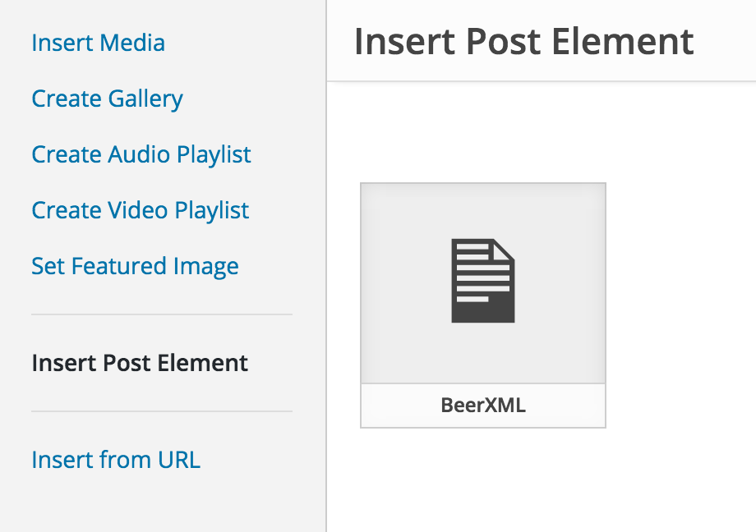The height and width of the screenshot is (532, 756).
Task: Click the Set Featured Image link
Action: coord(135,266)
